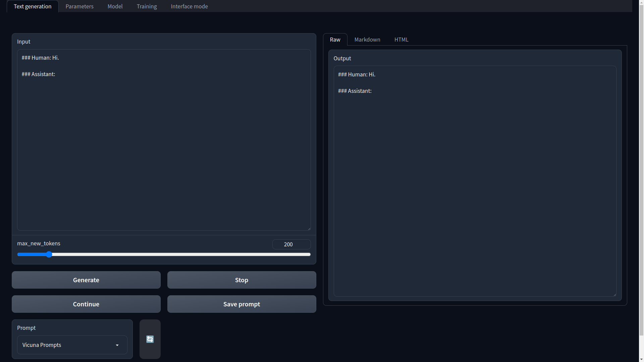The width and height of the screenshot is (644, 362).
Task: Click the Save prompt button
Action: tap(241, 304)
